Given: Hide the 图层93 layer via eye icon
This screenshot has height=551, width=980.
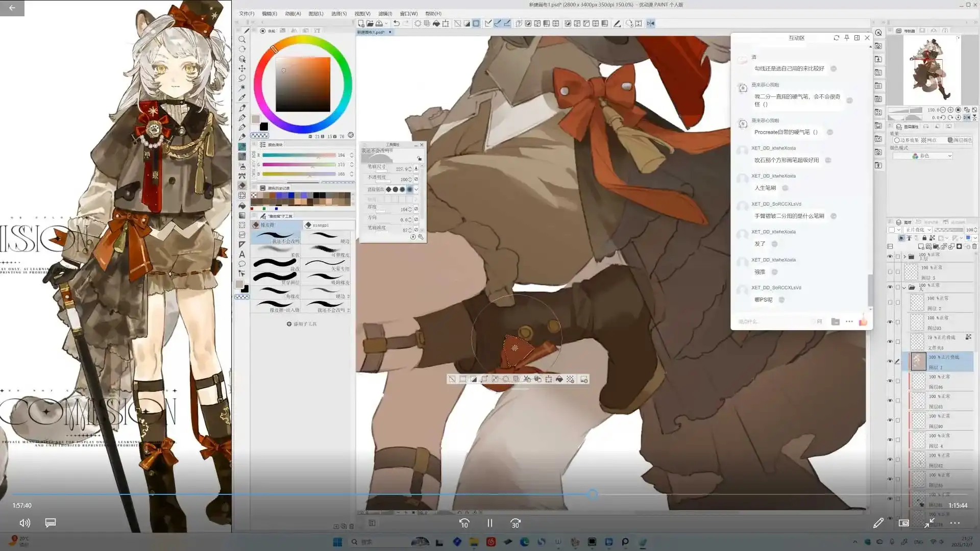Looking at the screenshot, I should tap(890, 322).
